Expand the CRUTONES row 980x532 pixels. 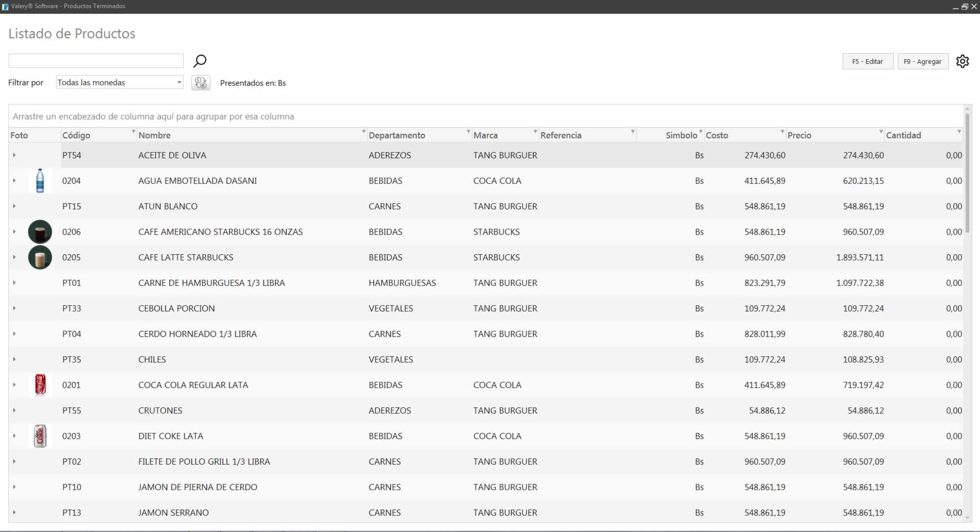tap(14, 410)
